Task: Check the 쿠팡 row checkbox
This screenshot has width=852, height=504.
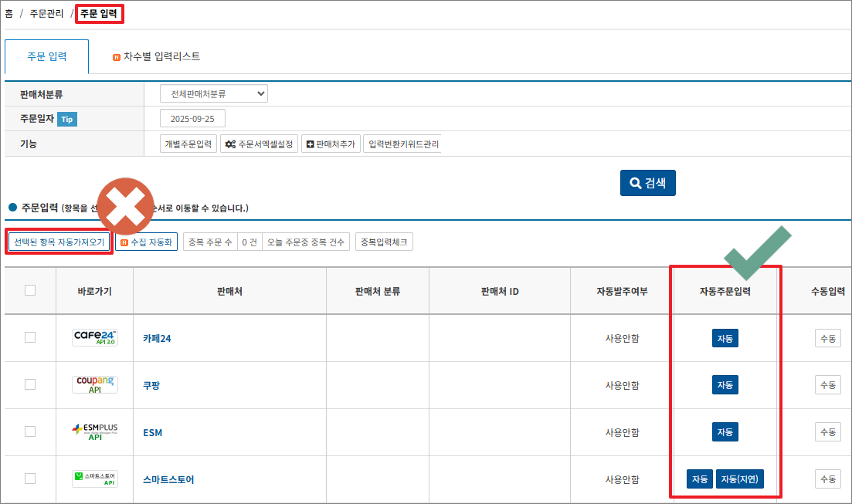Action: [x=30, y=384]
